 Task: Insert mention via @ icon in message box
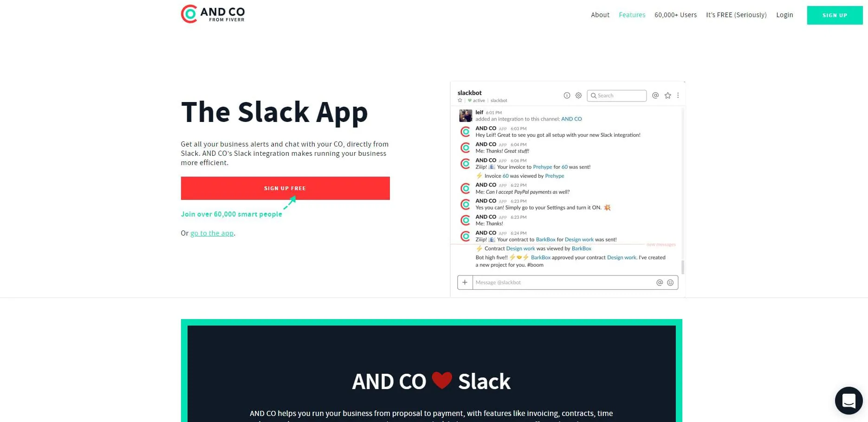click(660, 282)
